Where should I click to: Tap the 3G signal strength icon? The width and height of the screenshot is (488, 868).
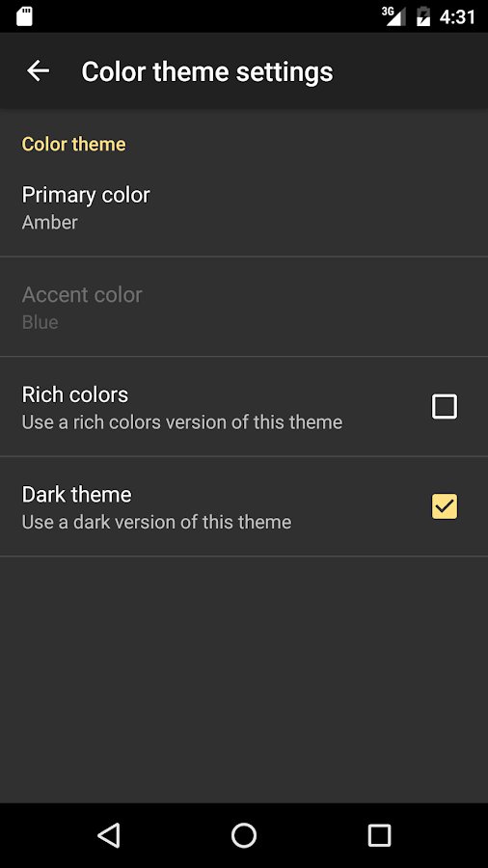(393, 16)
